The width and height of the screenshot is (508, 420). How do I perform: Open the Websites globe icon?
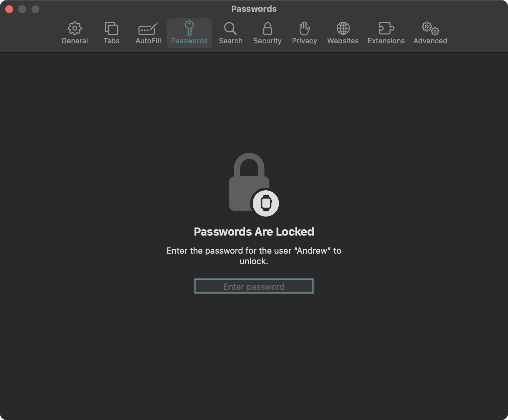coord(343,29)
